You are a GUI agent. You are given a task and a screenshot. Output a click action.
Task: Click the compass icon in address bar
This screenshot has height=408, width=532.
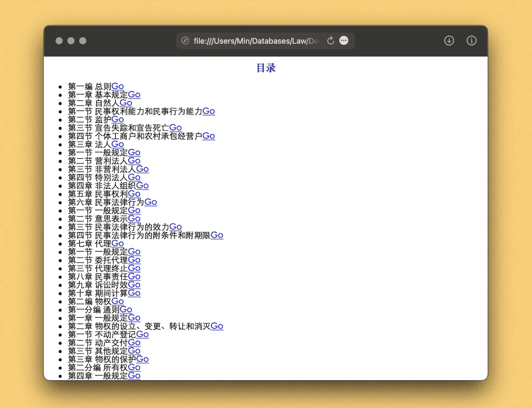click(x=185, y=41)
